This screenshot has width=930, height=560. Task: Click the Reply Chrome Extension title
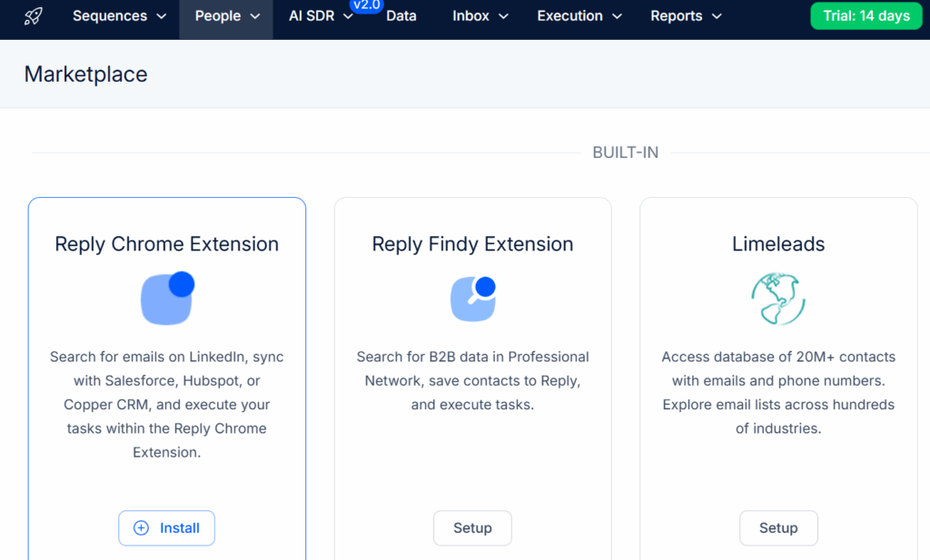167,244
